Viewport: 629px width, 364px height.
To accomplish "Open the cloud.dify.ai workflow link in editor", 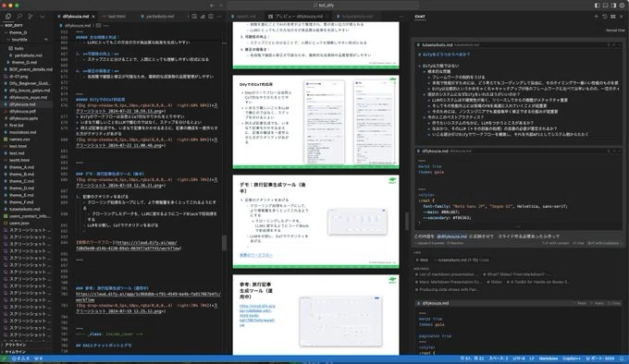I will click(129, 246).
